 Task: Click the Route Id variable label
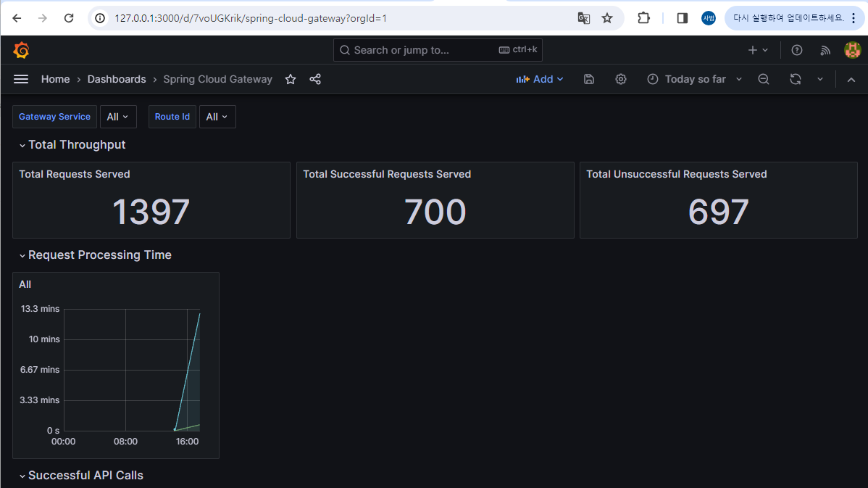click(x=172, y=117)
